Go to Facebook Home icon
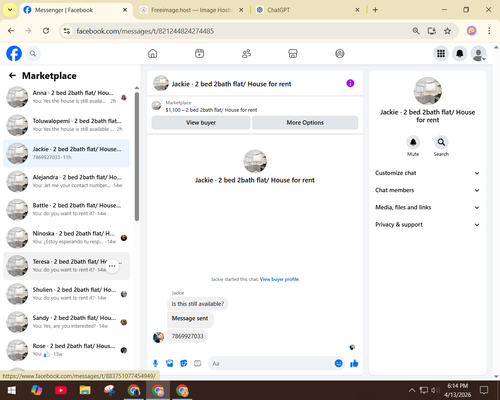Image resolution: width=500 pixels, height=400 pixels. 153,53
